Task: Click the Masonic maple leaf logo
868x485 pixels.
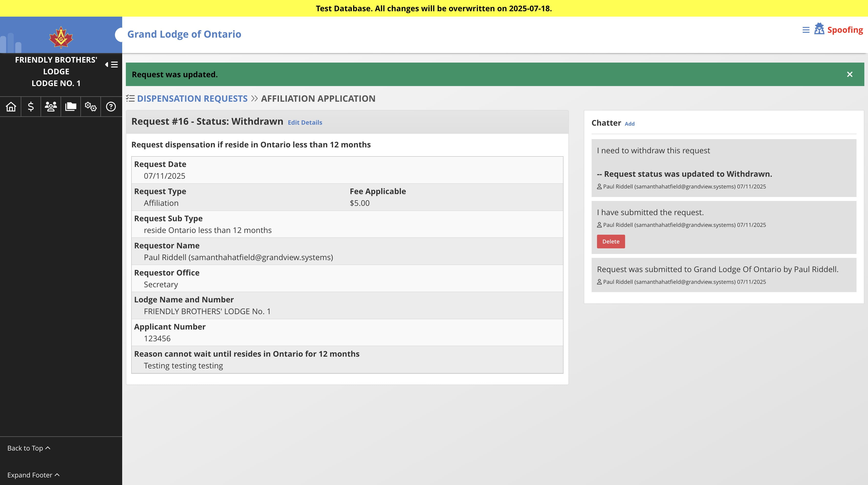Action: point(61,37)
